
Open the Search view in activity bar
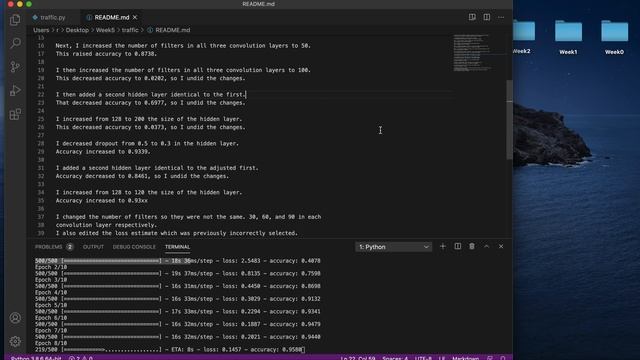[x=15, y=43]
